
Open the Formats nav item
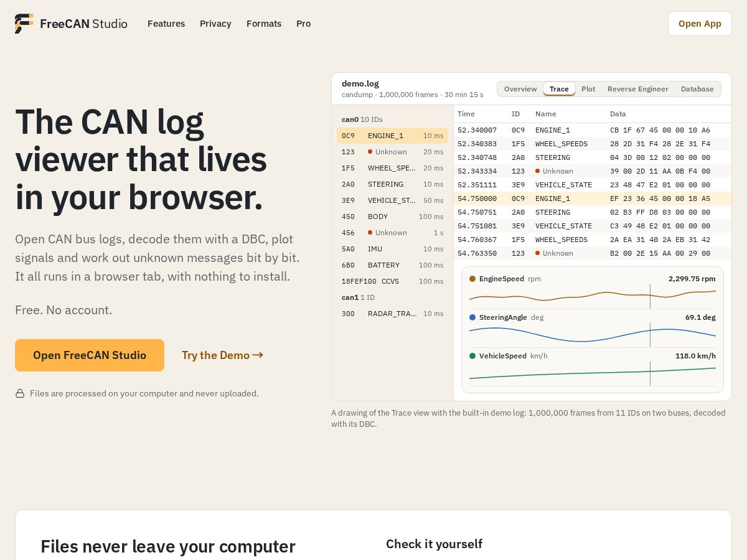(264, 24)
